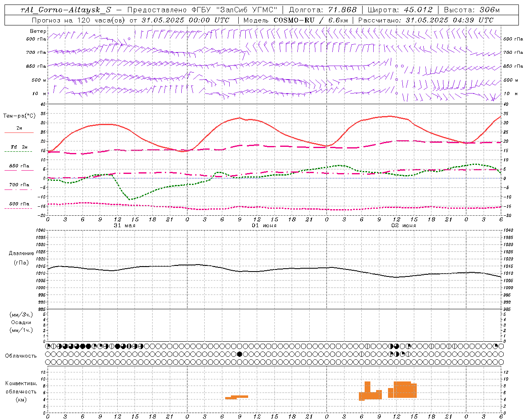Screen dimensions: 525x420
Task: Click the (км) unit label
Action: point(21,399)
